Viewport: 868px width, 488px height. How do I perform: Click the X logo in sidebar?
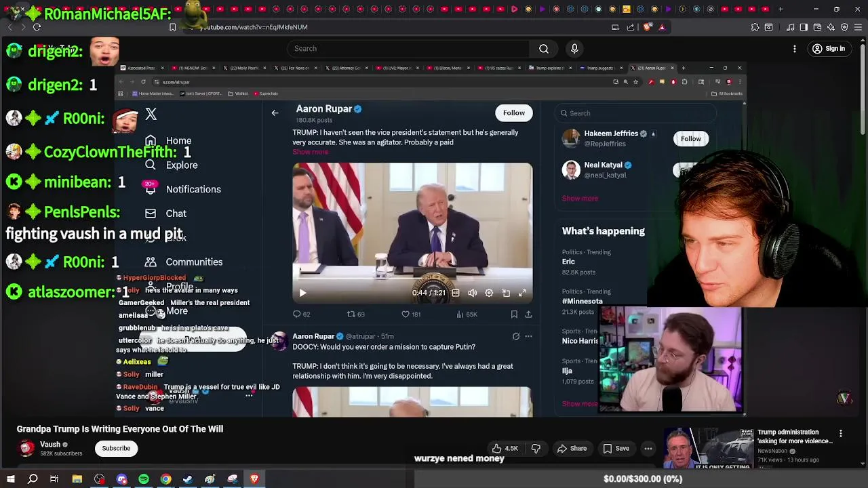pos(151,115)
